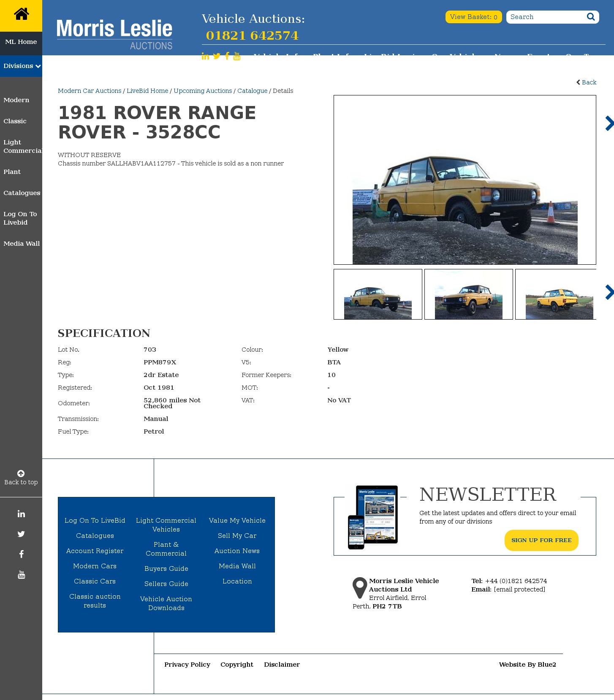Viewport: 614px width, 700px height.
Task: Open Upcoming Auctions breadcrumb
Action: coord(203,91)
